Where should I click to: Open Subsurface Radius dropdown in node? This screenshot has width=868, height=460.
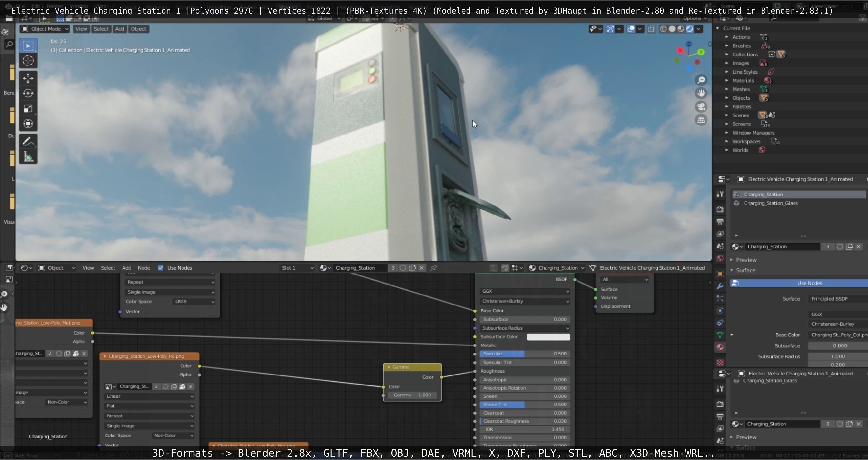(x=525, y=328)
